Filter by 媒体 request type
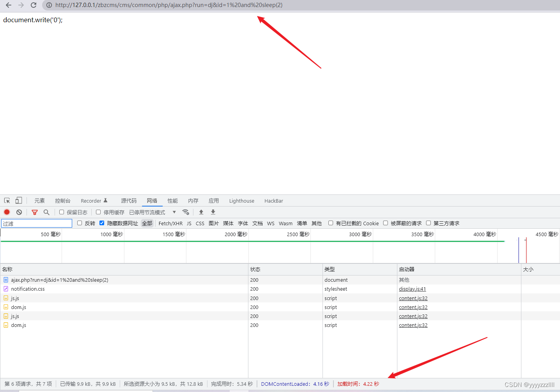Viewport: 560px width, 392px height. [228, 223]
